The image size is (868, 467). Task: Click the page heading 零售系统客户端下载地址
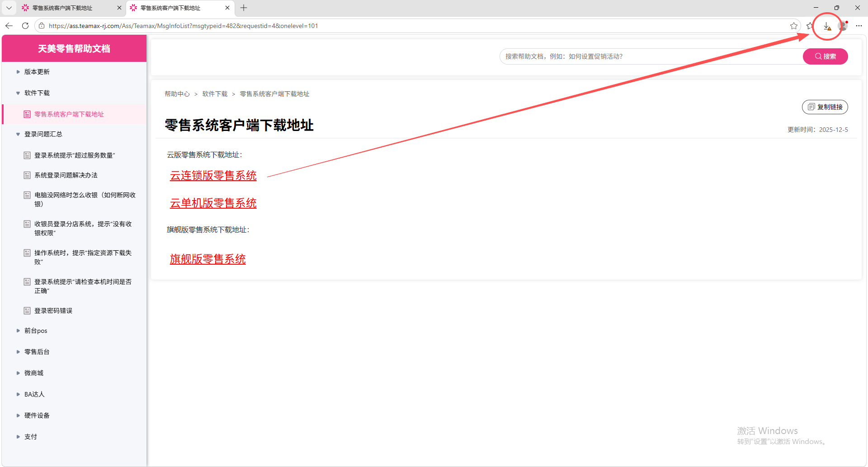tap(239, 125)
